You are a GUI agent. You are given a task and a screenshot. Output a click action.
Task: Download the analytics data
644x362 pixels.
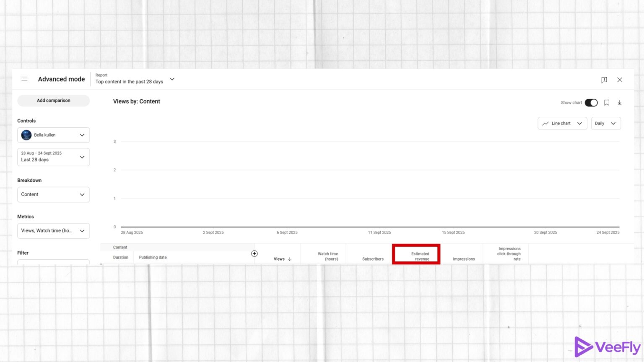pos(620,102)
